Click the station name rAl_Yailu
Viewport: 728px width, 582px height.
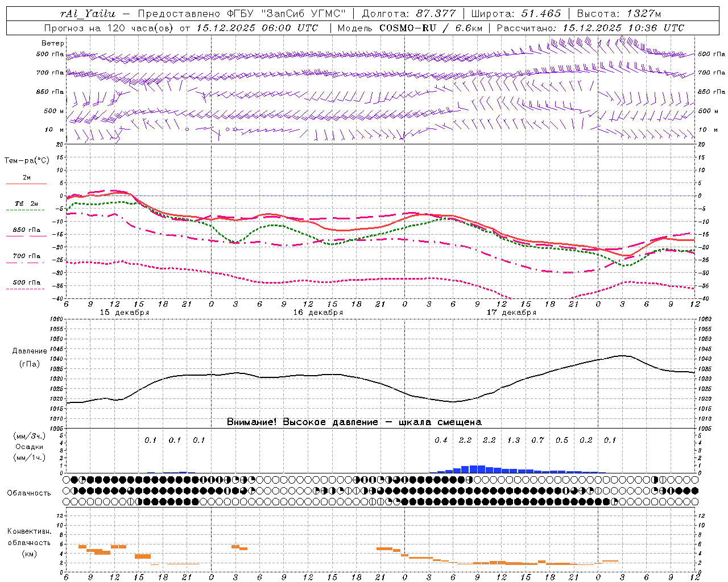click(88, 14)
